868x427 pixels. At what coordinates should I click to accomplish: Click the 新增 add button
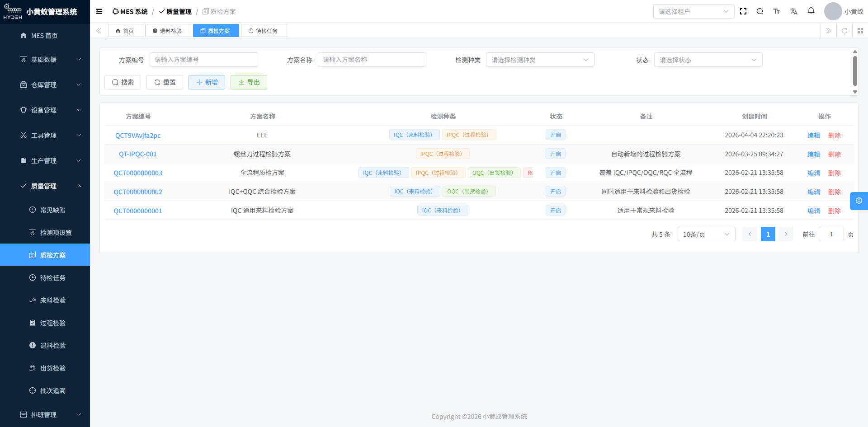pyautogui.click(x=207, y=82)
